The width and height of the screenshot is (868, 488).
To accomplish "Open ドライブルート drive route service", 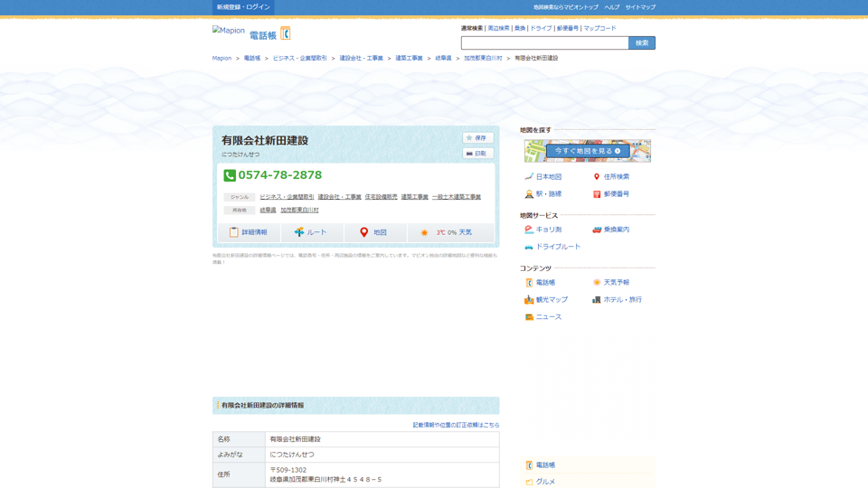I will click(552, 247).
